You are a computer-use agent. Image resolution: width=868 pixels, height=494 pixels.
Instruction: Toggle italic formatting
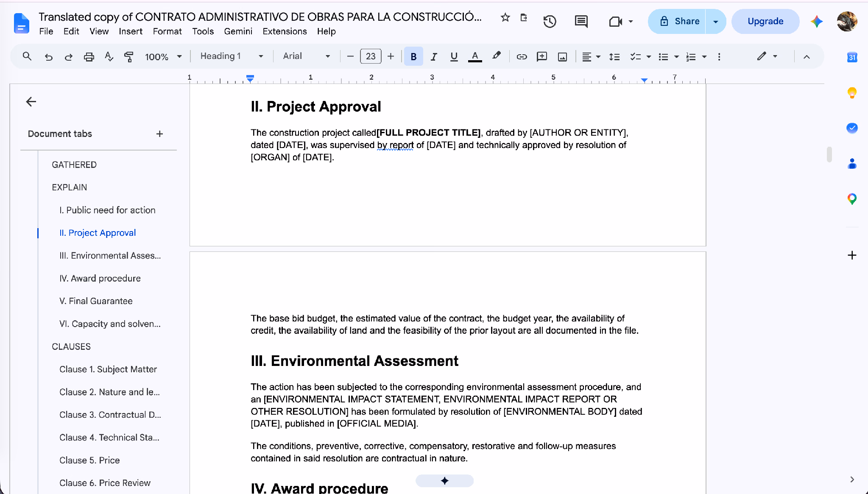(433, 56)
